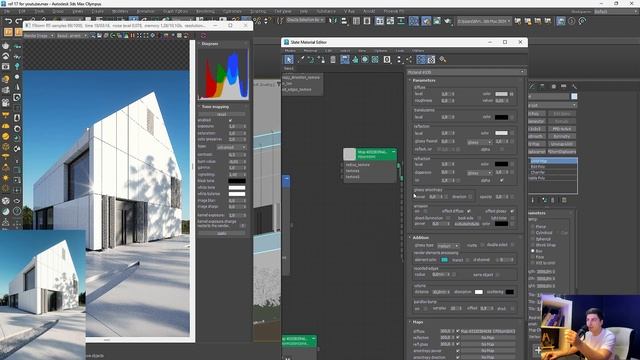Image resolution: width=640 pixels, height=360 pixels.
Task: Toggle the reflection map enable checkbox in Maps
Action: (458, 338)
